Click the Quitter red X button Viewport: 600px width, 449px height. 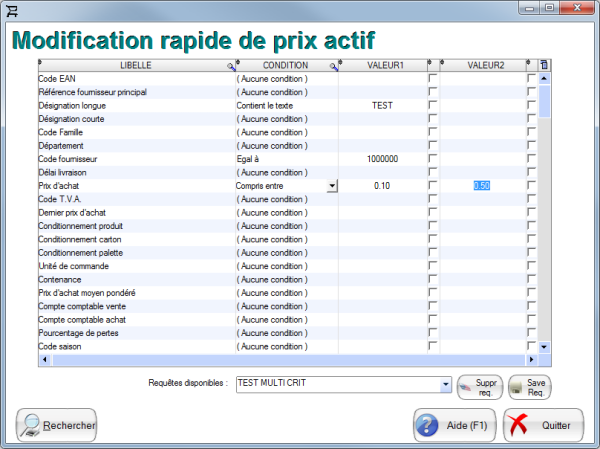543,425
